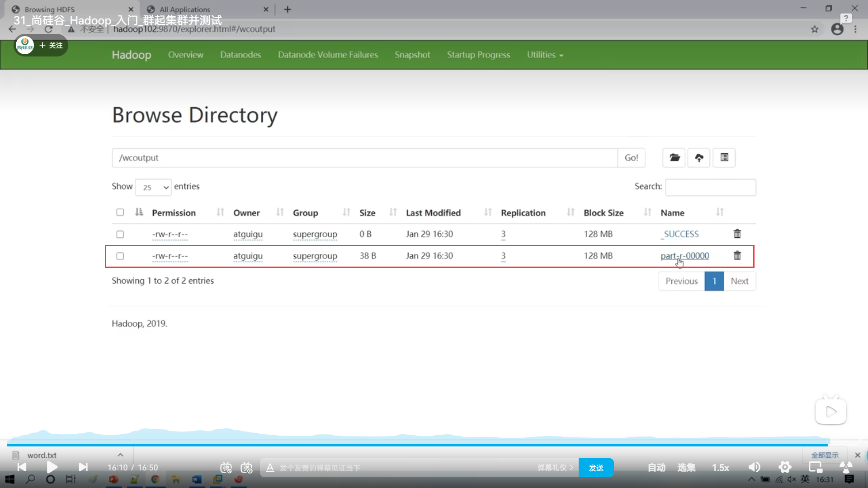Click the Previous pagination button
868x488 pixels.
(681, 281)
